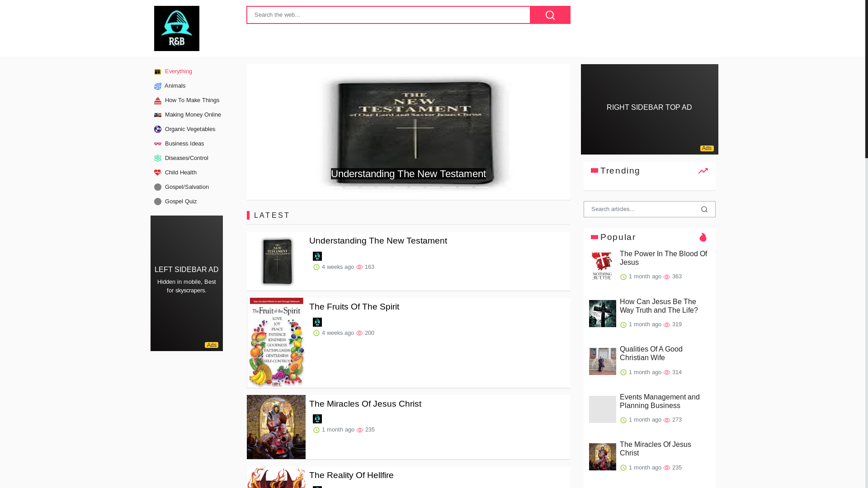Viewport: 868px width, 488px height.
Task: Click the Popular section heading
Action: [618, 237]
